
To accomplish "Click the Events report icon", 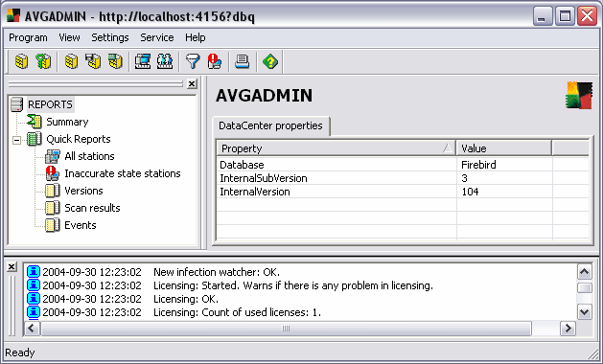I will (53, 225).
